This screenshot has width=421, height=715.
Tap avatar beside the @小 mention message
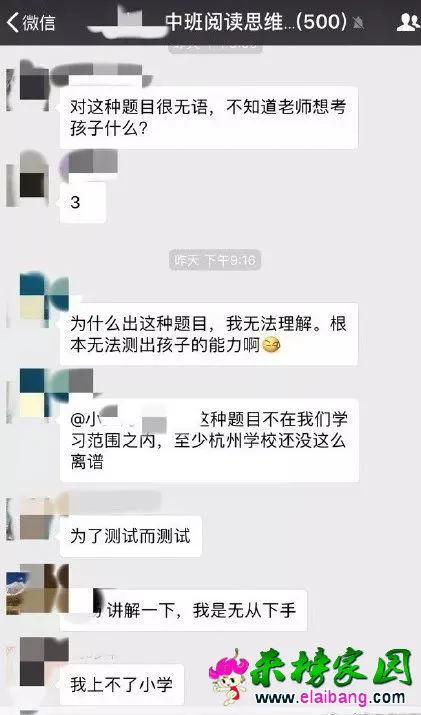point(41,393)
